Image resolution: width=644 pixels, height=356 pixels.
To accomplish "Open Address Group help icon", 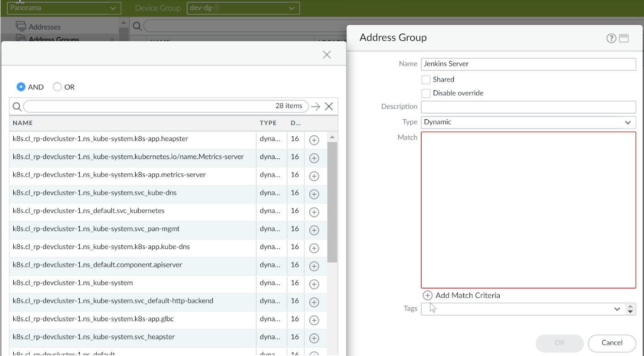I will [611, 39].
